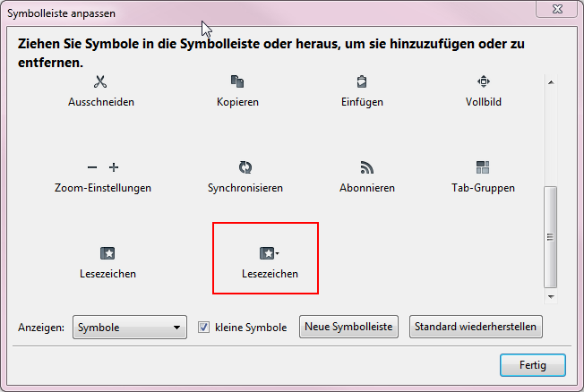
Task: Select the Abonnieren feed icon
Action: coord(366,167)
